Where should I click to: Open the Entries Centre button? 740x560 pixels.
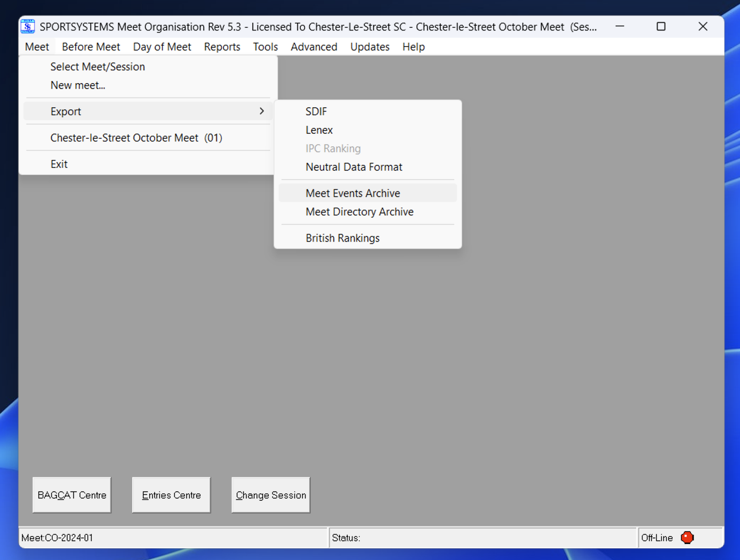point(171,495)
